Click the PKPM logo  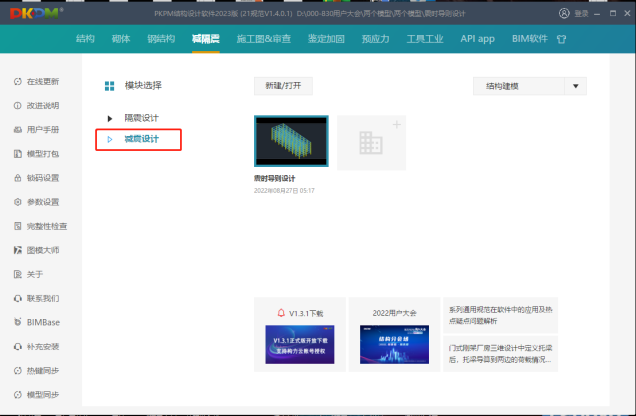point(36,13)
